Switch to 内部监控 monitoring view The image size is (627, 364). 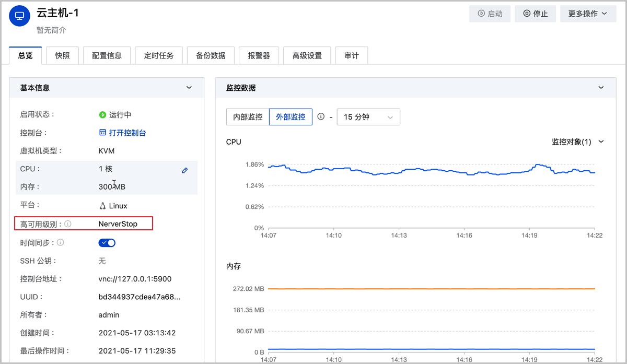tap(248, 117)
